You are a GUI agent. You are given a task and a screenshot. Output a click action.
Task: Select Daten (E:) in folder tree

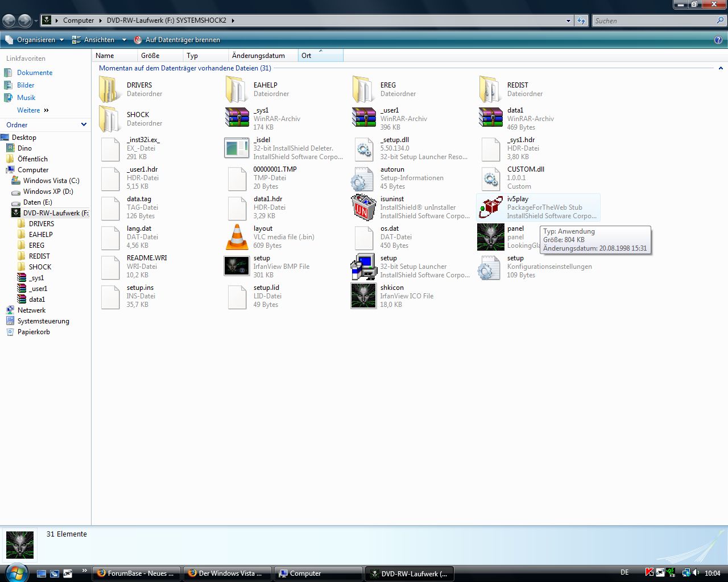(38, 202)
